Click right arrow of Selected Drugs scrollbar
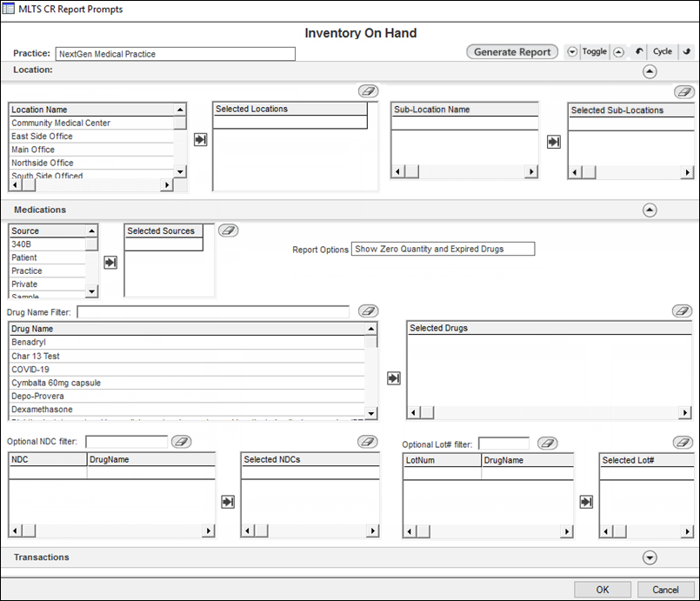 (684, 412)
